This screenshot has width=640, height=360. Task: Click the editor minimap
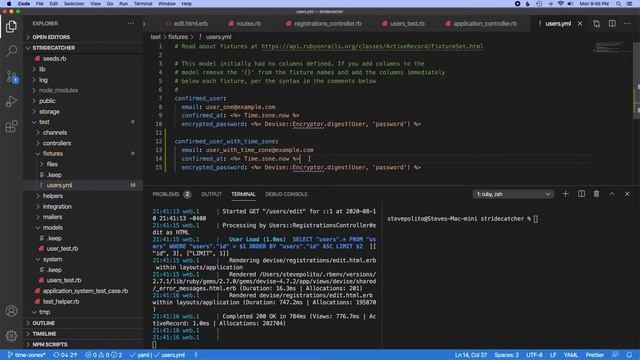(612, 48)
